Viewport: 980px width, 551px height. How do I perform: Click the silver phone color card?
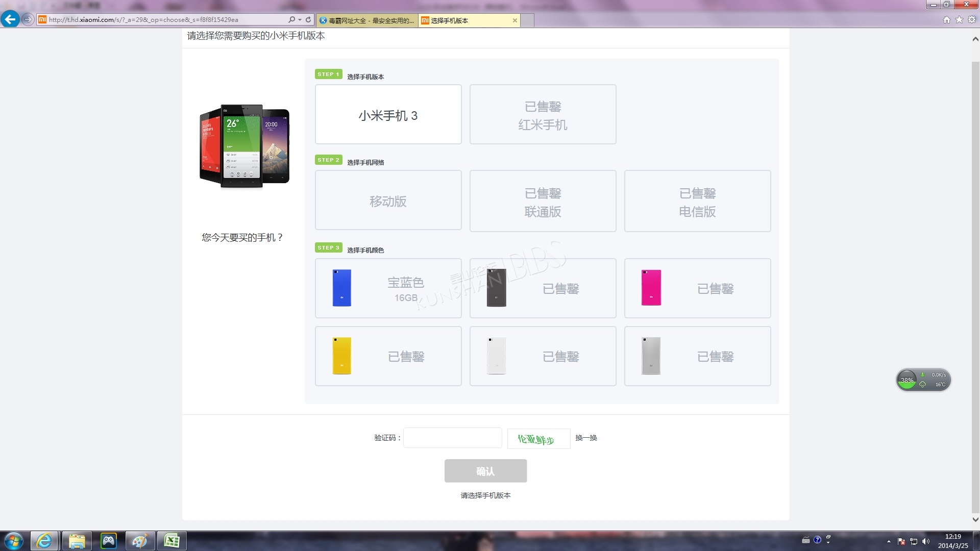coord(697,356)
